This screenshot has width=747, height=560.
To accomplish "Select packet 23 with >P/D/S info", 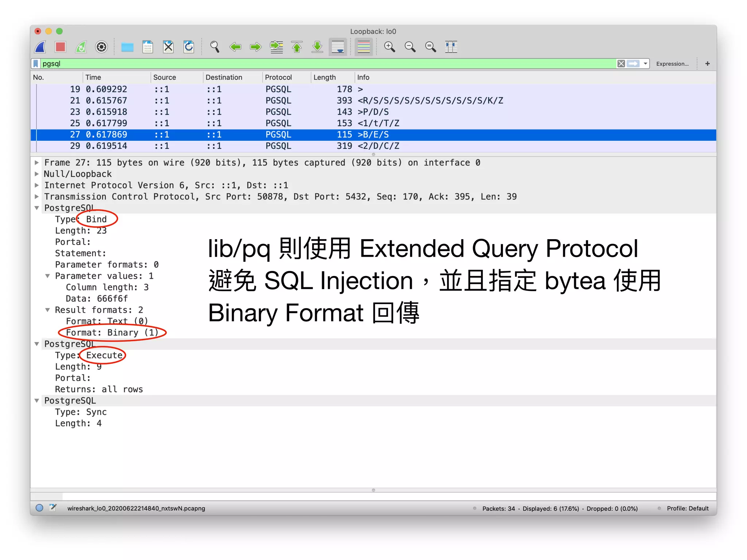I will [373, 112].
